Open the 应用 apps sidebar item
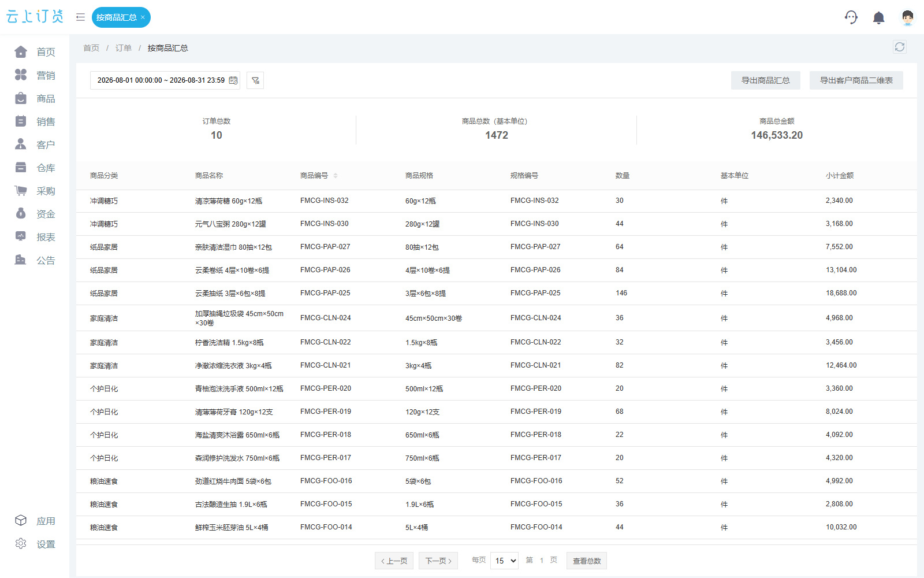The image size is (924, 578). click(x=35, y=521)
